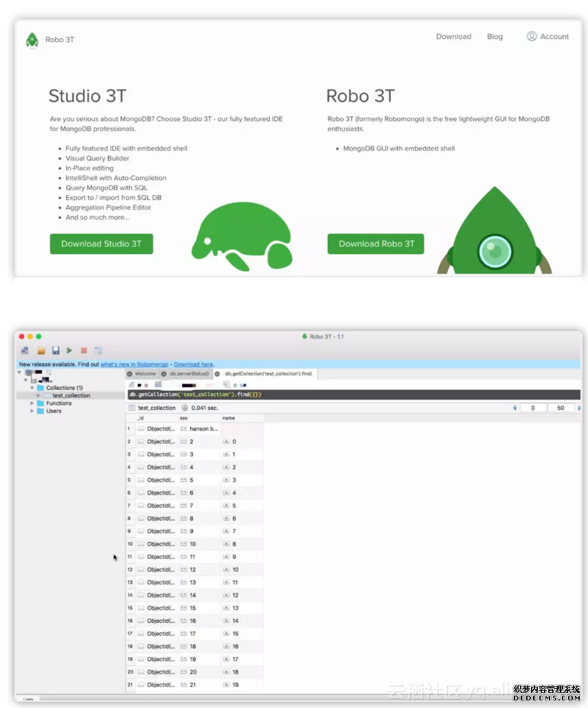
Task: Click the batch size field showing 50
Action: tap(561, 408)
